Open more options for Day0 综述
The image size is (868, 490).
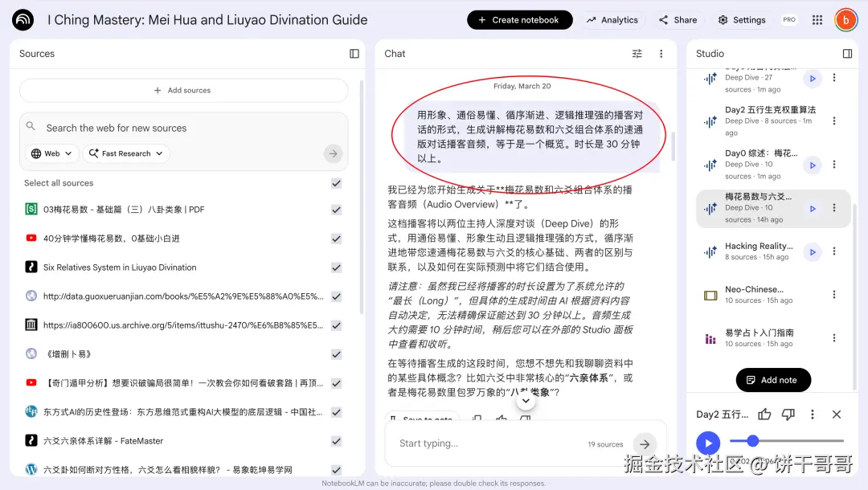(833, 164)
